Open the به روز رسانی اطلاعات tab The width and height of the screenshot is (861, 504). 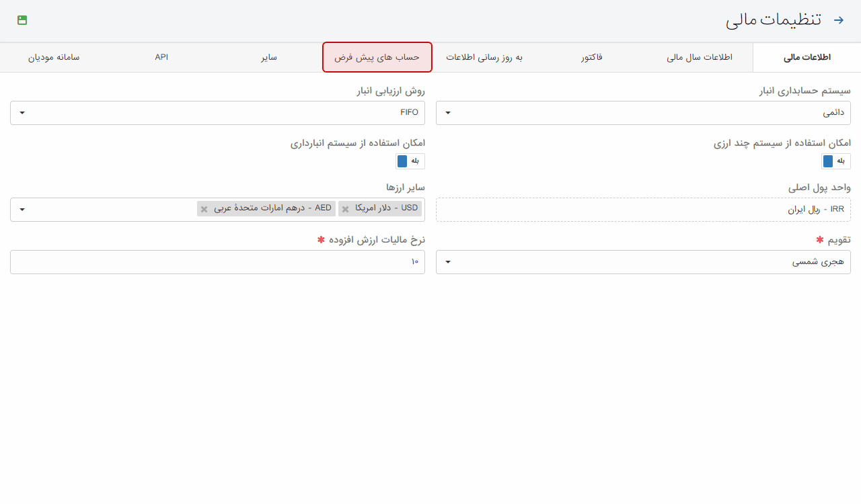pos(484,58)
